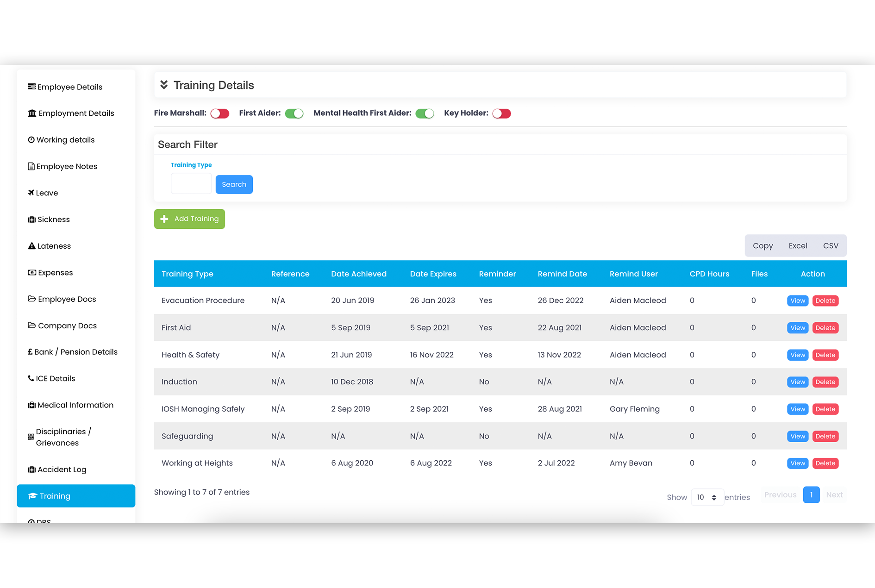
Task: Click the Accident Log icon
Action: click(x=31, y=469)
